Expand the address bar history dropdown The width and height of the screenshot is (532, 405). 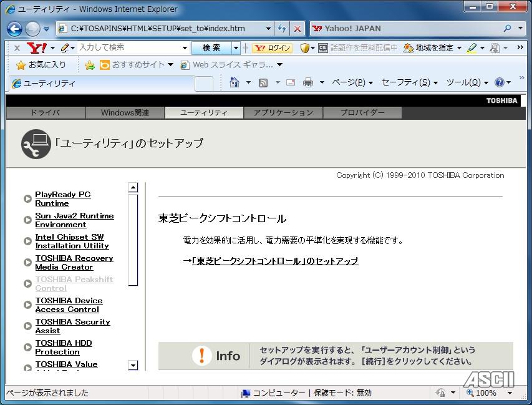pyautogui.click(x=268, y=29)
